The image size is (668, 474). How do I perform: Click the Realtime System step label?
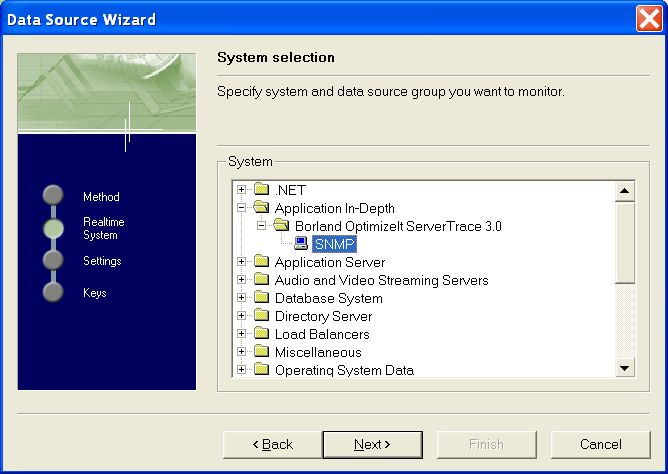[x=104, y=228]
